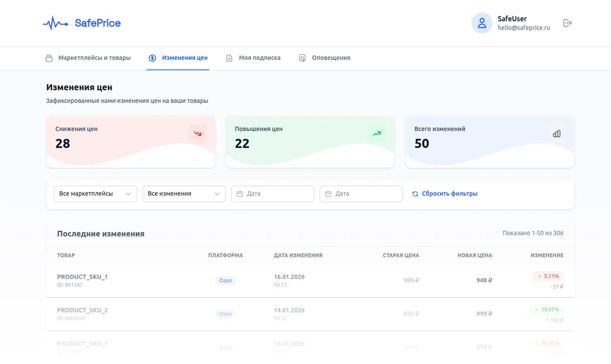Viewport: 611px width, 364px height.
Task: Click the SafePrice pulse logo icon
Action: click(x=55, y=23)
